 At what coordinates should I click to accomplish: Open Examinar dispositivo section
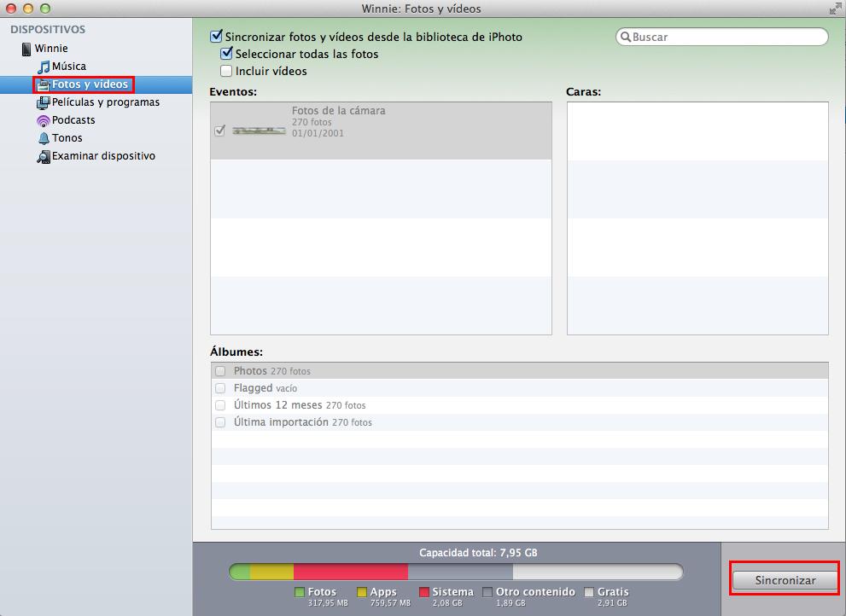pyautogui.click(x=103, y=156)
